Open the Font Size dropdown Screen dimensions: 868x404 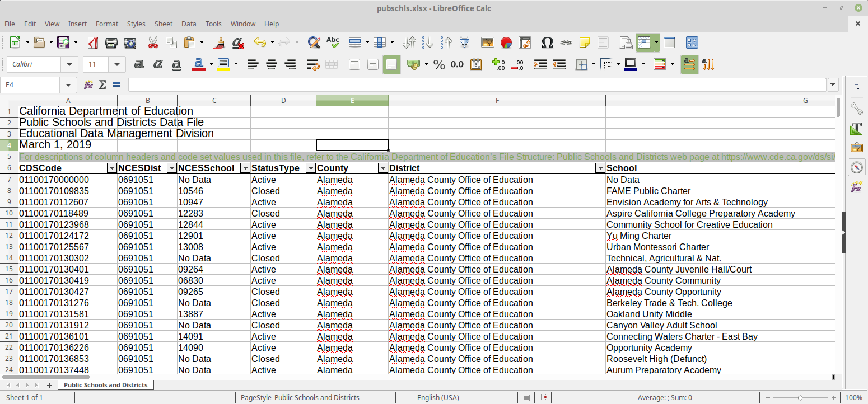coord(117,64)
